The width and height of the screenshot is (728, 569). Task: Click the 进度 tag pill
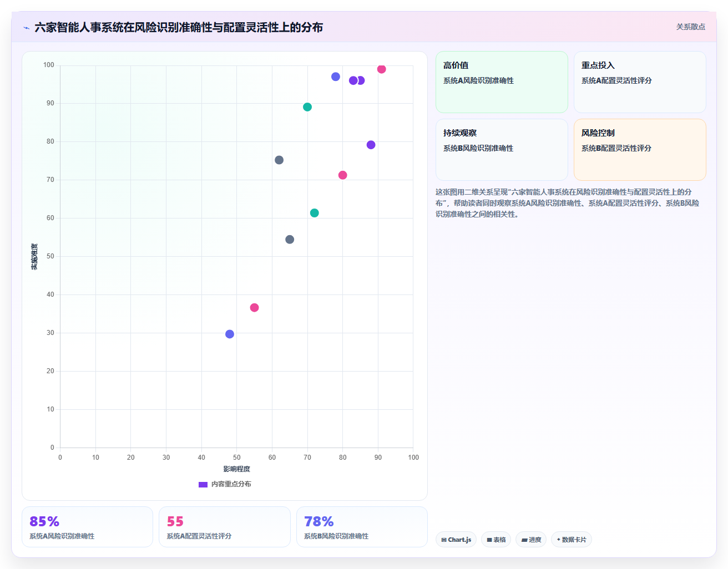[x=531, y=540]
